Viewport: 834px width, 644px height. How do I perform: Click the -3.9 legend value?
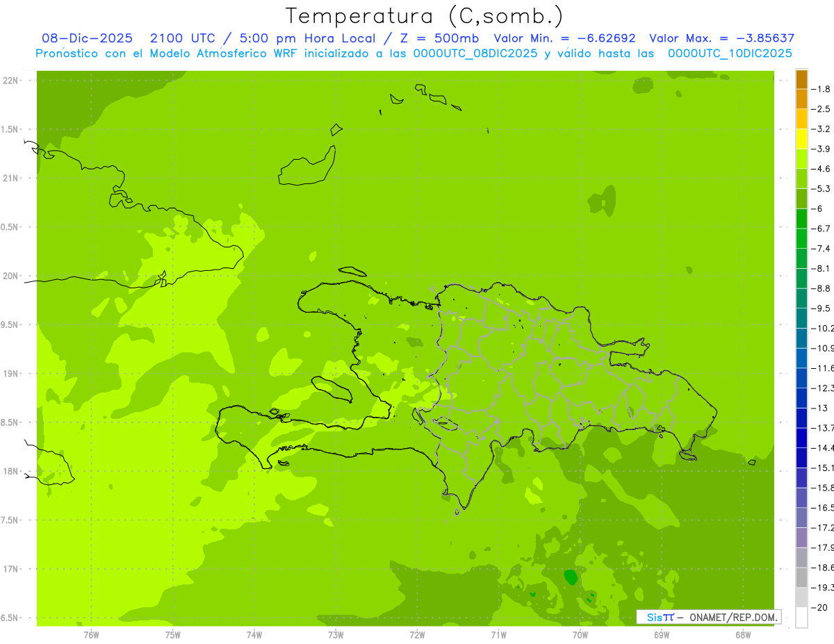(820, 149)
